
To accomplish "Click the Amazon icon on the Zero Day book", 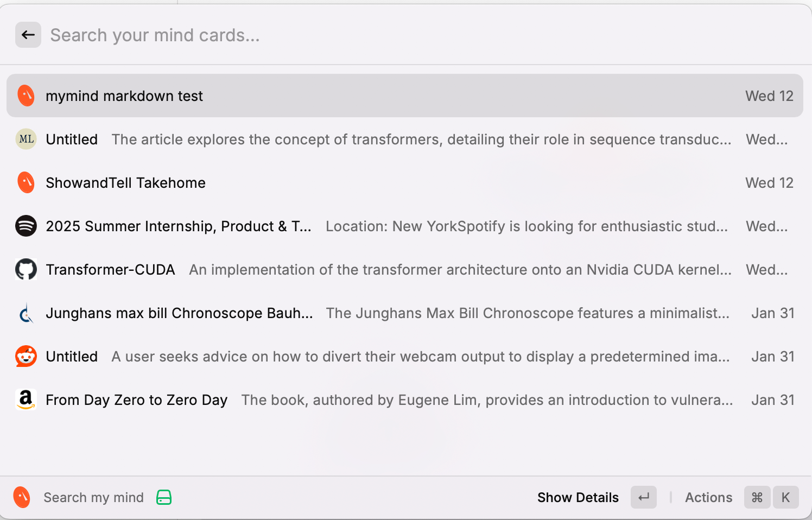I will tap(26, 399).
